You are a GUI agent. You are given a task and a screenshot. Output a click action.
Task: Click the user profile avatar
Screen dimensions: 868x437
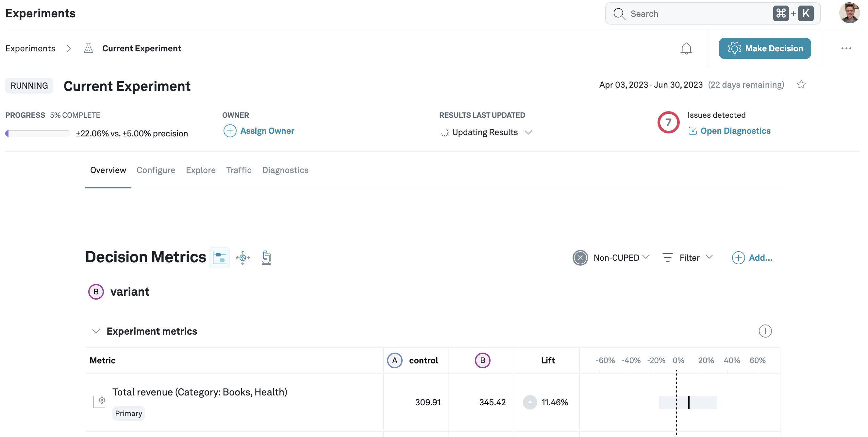[849, 13]
